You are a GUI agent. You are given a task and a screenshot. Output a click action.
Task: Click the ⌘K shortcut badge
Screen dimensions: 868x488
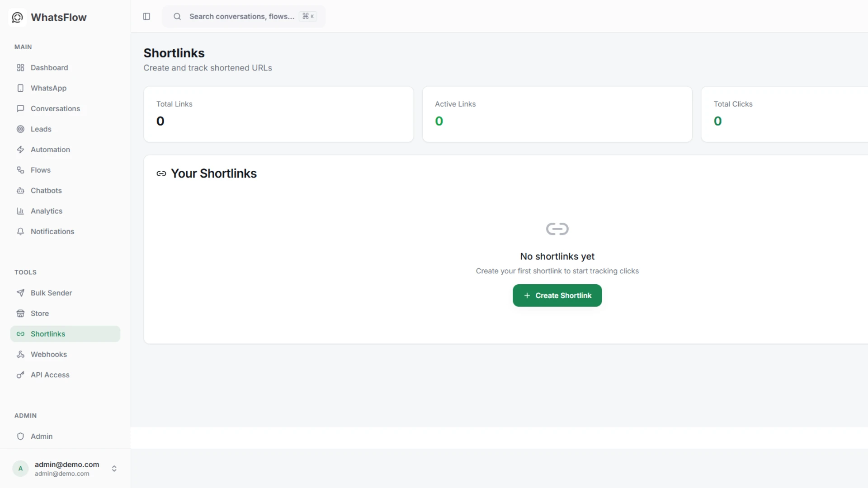(x=308, y=16)
